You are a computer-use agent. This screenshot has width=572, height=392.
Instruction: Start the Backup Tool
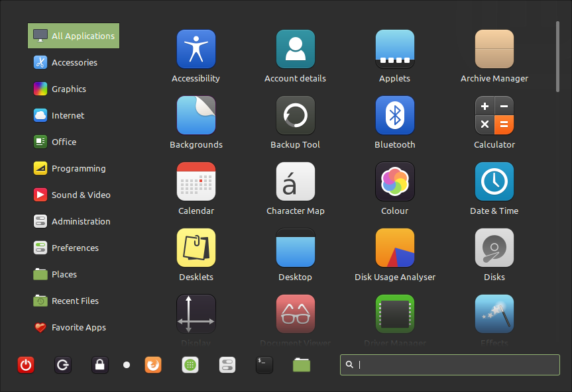(295, 115)
